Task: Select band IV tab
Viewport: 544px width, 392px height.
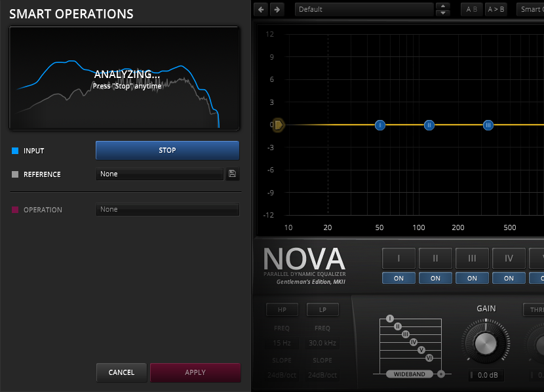Action: tap(509, 258)
